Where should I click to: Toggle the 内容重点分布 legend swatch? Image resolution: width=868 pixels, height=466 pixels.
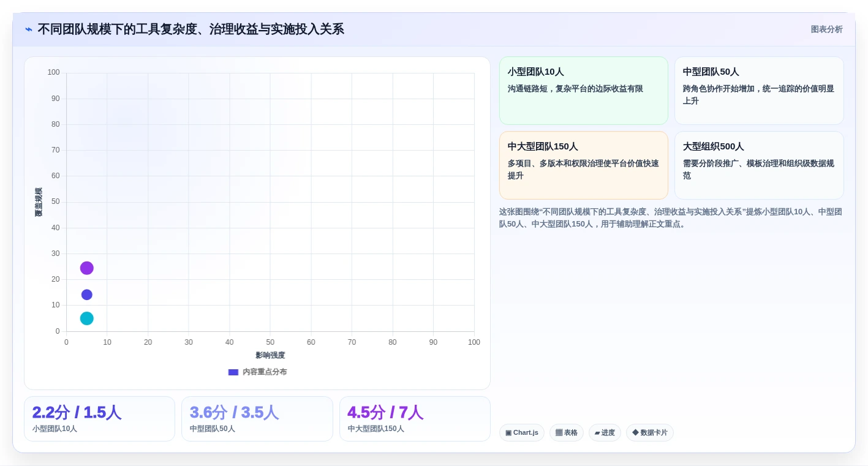coord(233,372)
